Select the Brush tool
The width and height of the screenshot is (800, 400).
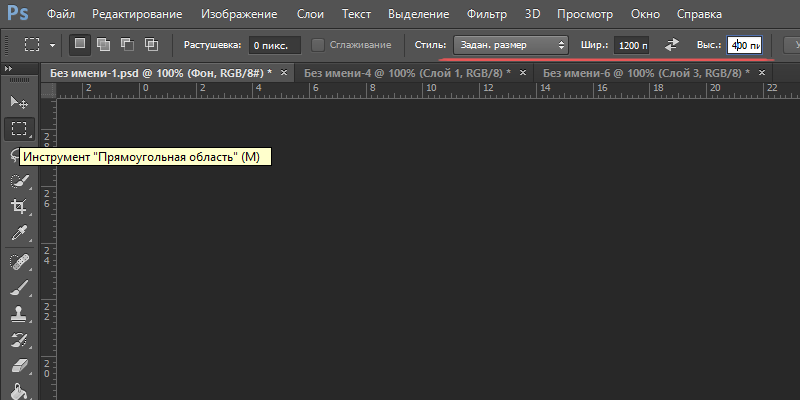[x=19, y=288]
